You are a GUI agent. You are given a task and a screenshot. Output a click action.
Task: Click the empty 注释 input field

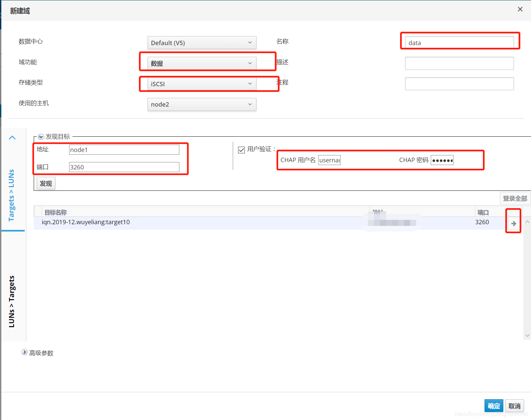coord(459,84)
